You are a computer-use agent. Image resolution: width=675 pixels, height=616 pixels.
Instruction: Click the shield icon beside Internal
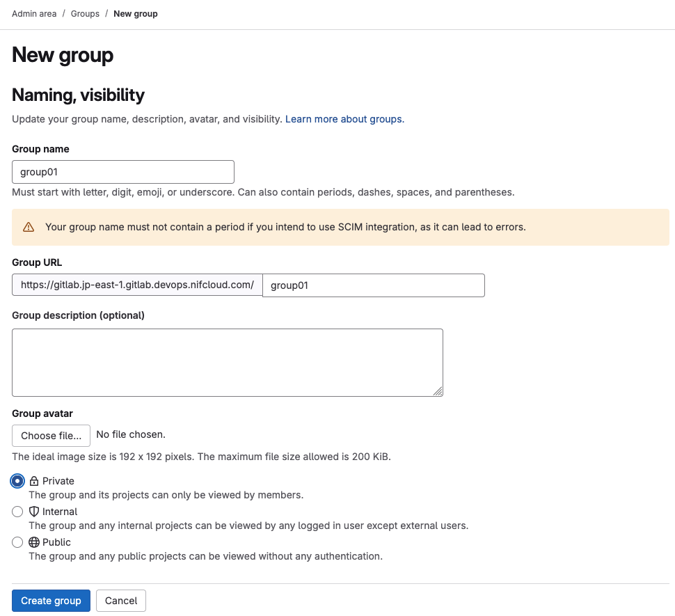click(34, 512)
